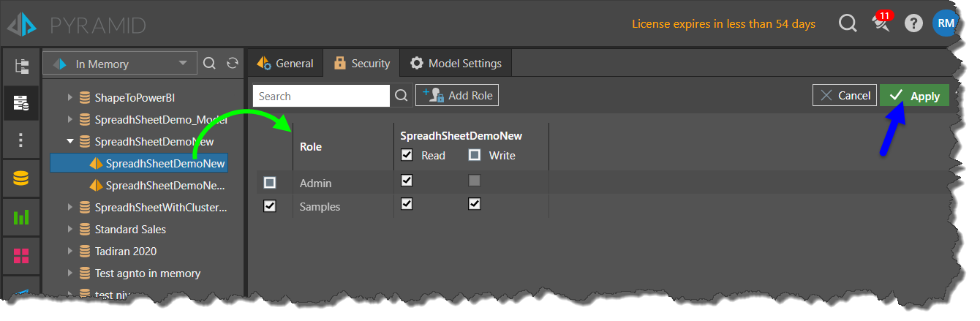Switch to the Security tab
Screen dimensions: 980x321
pos(361,63)
